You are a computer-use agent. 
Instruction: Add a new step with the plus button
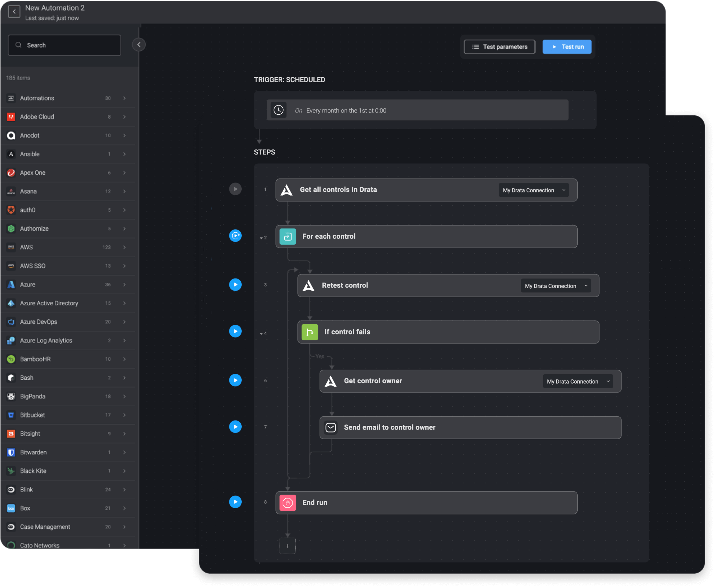pyautogui.click(x=287, y=546)
